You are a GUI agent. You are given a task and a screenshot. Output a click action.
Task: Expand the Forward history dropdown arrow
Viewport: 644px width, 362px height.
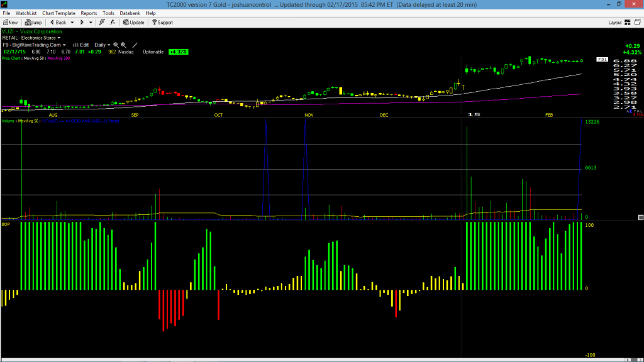coord(91,23)
